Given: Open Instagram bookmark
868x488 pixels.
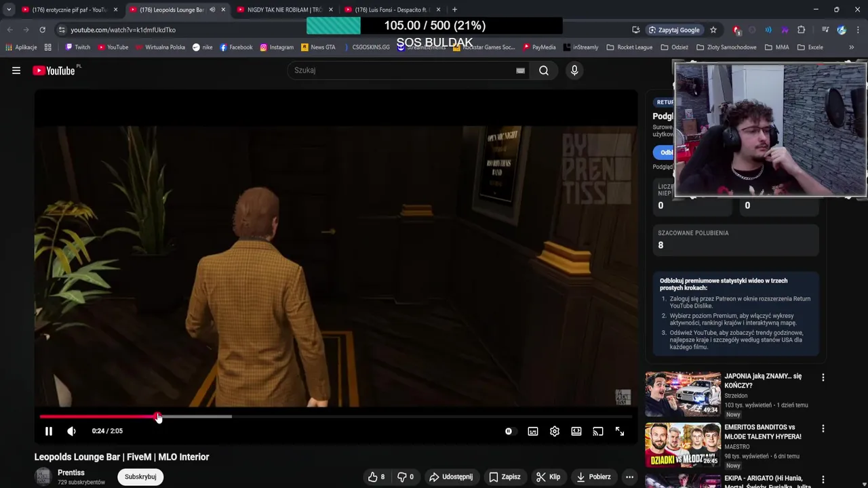Looking at the screenshot, I should pyautogui.click(x=277, y=47).
